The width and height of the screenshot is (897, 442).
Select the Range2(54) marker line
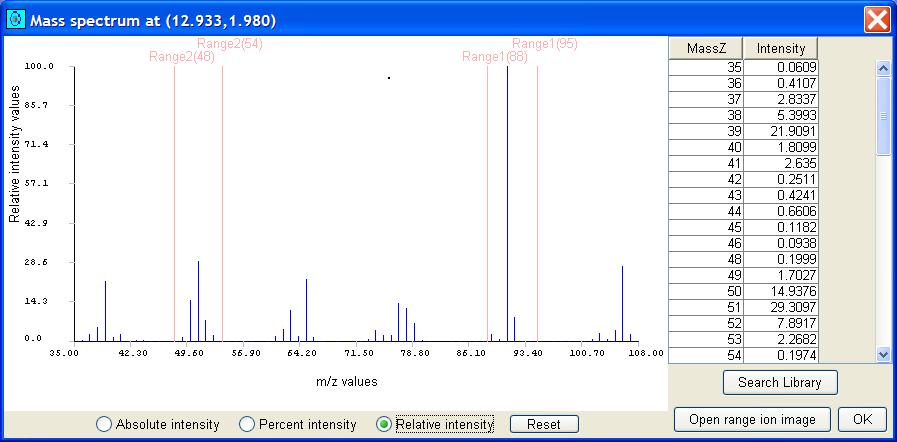pyautogui.click(x=222, y=200)
